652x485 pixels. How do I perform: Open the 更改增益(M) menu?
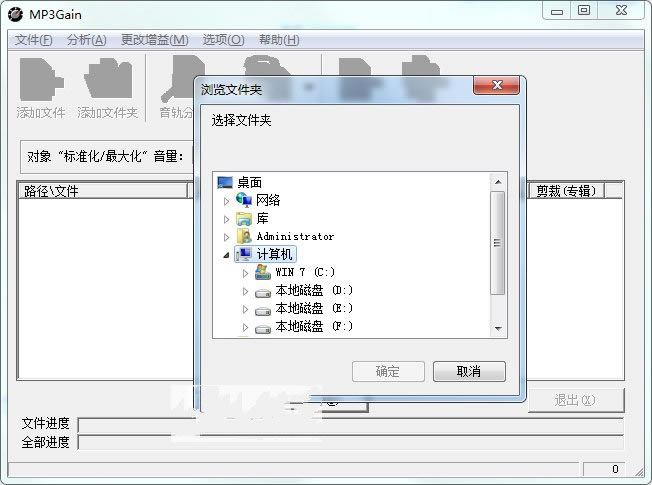coord(154,40)
